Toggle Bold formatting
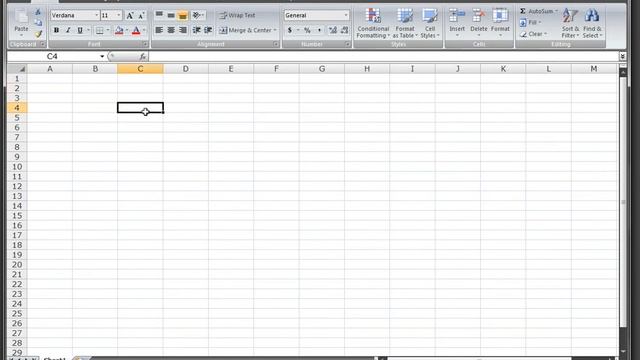Viewport: 640px width, 360px height. (56, 30)
